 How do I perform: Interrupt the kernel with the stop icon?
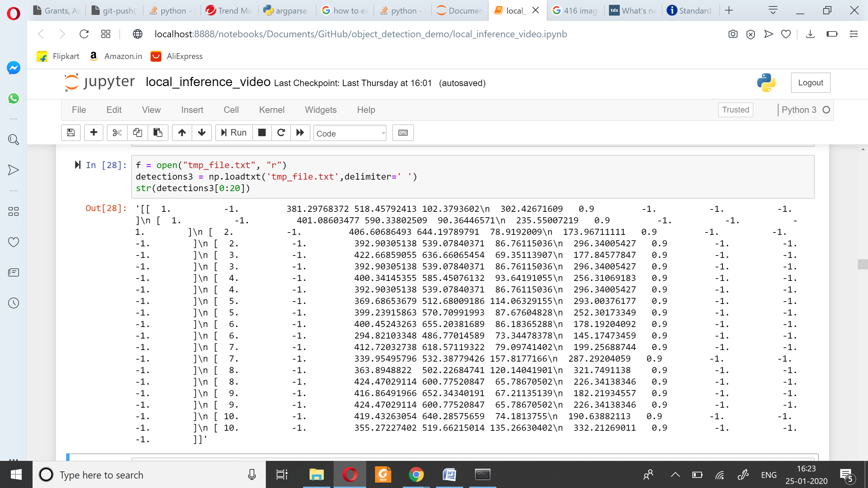262,133
